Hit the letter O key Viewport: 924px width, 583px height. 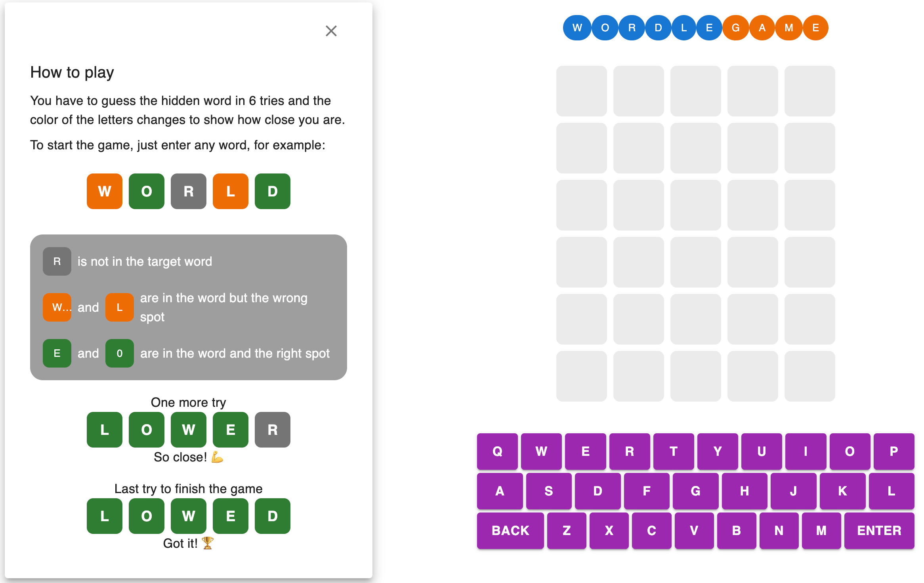[850, 451]
